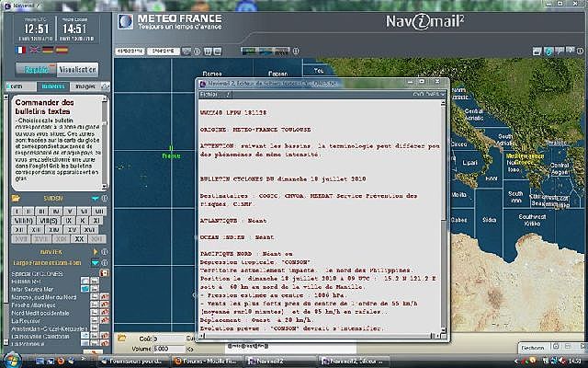Open Large France et Dom-Tom info icon
Image resolution: width=588 pixels, height=368 pixels.
tap(105, 263)
